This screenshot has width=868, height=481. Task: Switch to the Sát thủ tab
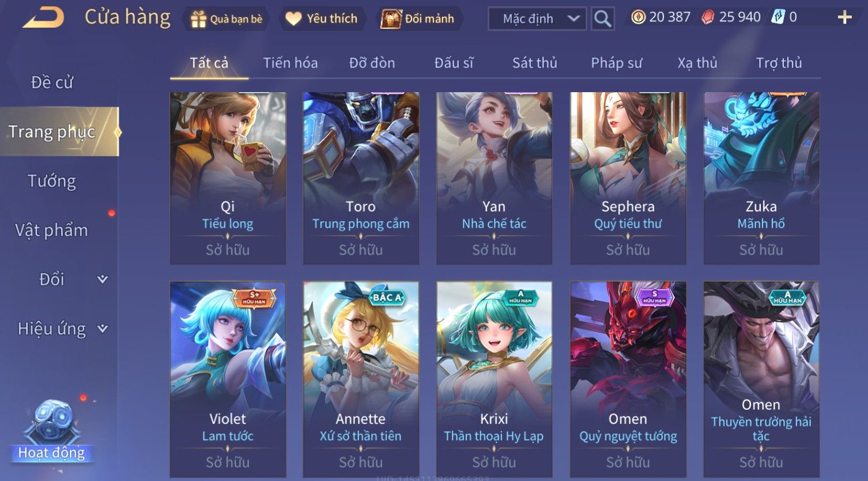(x=535, y=63)
